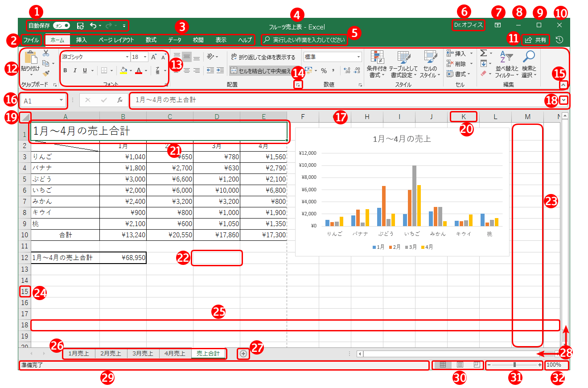Click the 検索と選択 find and select button
Image resolution: width=588 pixels, height=388 pixels.
tap(530, 64)
